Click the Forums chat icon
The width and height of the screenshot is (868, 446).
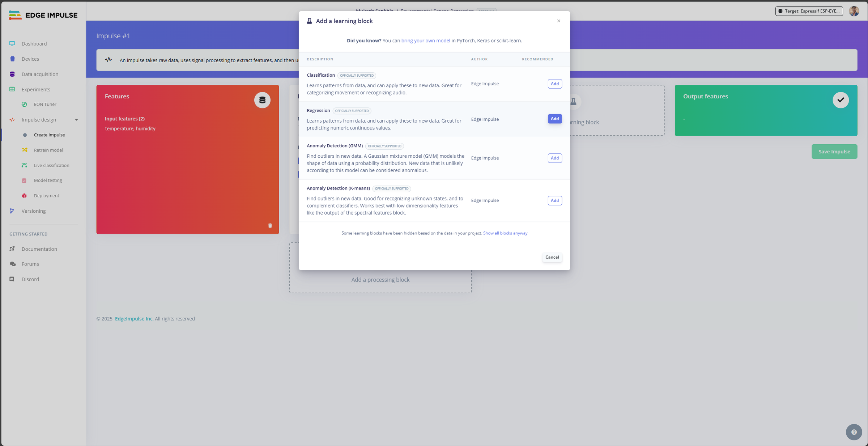pos(13,264)
